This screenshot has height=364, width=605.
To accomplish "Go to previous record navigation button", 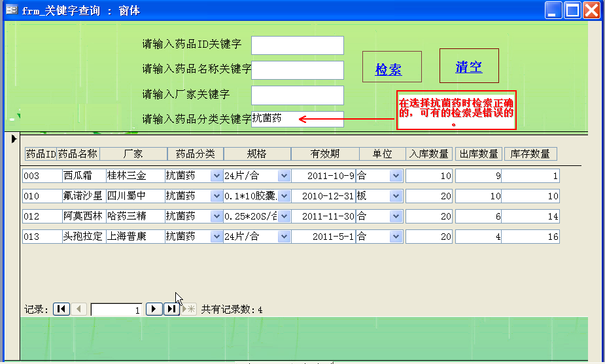I will tap(78, 309).
